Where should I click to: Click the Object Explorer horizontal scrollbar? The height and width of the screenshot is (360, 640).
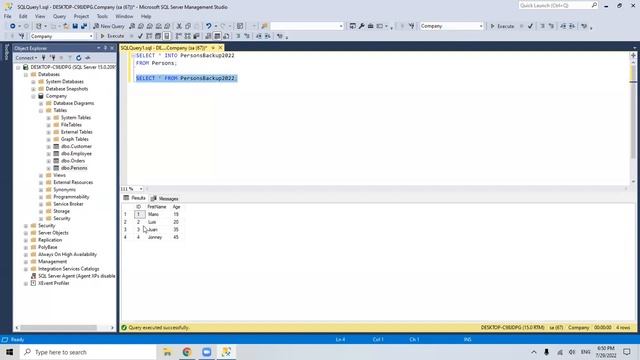click(x=58, y=327)
